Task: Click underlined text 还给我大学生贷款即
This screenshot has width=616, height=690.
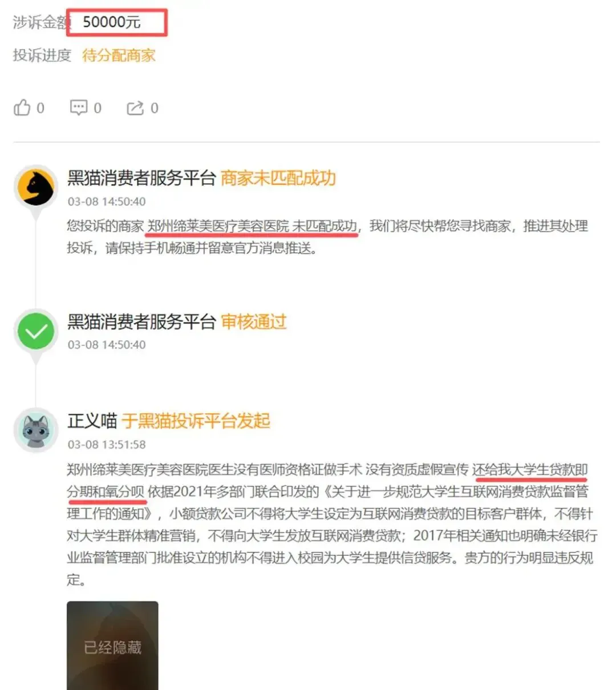Action: click(530, 470)
